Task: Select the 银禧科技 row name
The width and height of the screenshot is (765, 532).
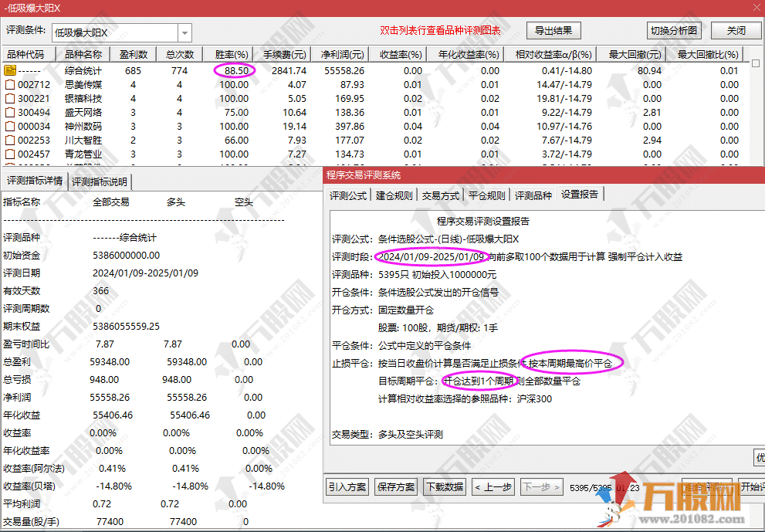Action: [x=83, y=98]
